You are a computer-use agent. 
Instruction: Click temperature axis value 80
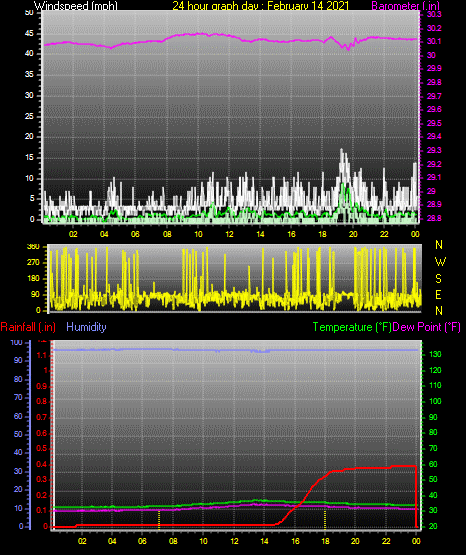click(433, 432)
